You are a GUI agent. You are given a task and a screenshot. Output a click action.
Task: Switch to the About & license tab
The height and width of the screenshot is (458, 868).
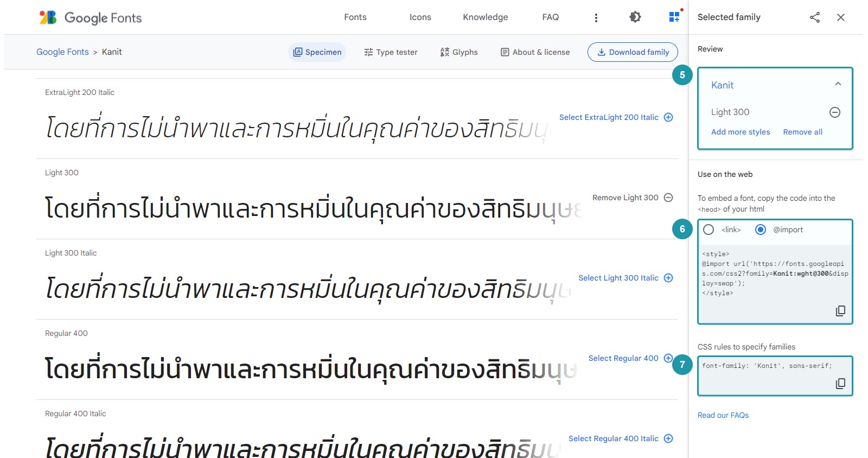tap(535, 52)
